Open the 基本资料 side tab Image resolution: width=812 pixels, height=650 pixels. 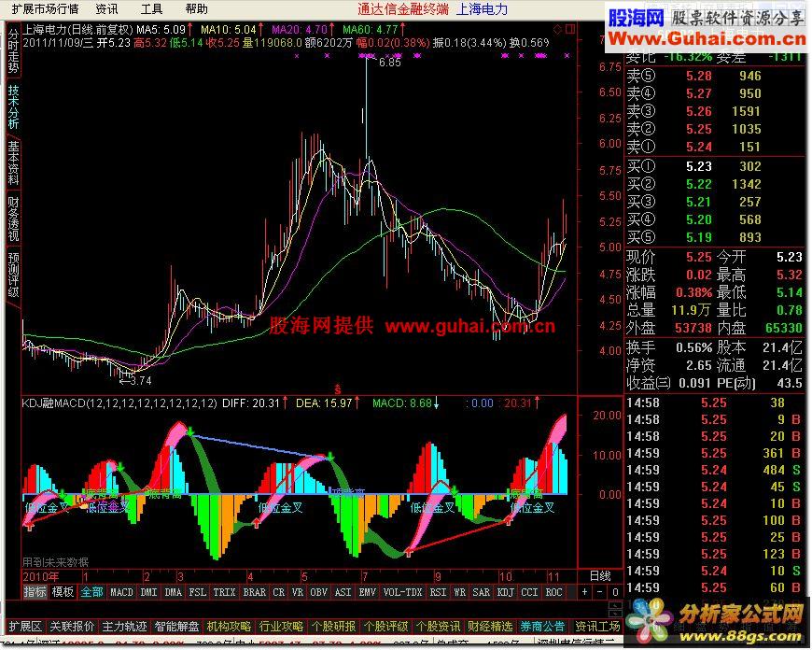coord(13,163)
